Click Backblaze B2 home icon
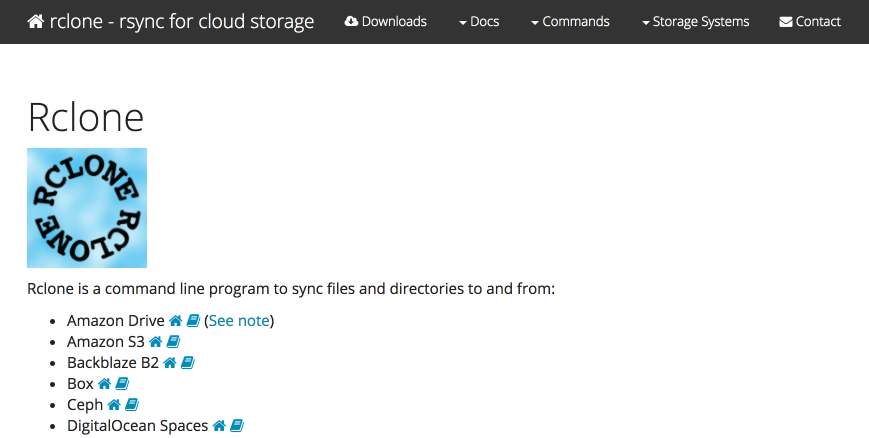This screenshot has width=869, height=438. pyautogui.click(x=170, y=363)
